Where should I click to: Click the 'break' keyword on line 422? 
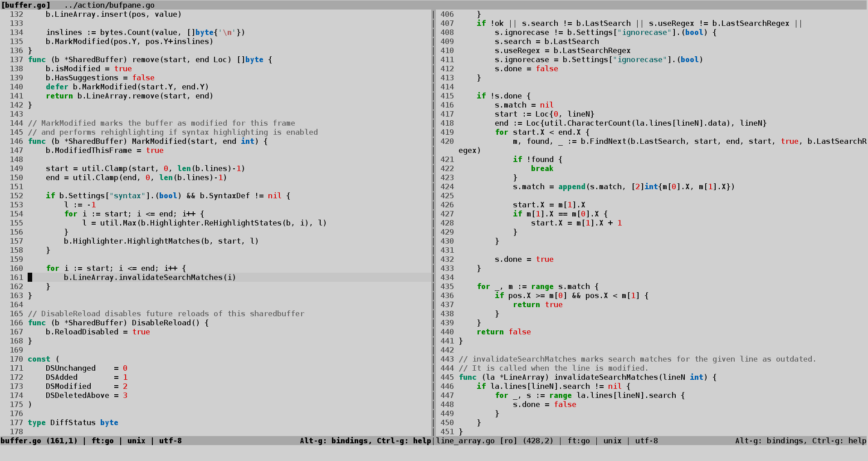[x=542, y=168]
